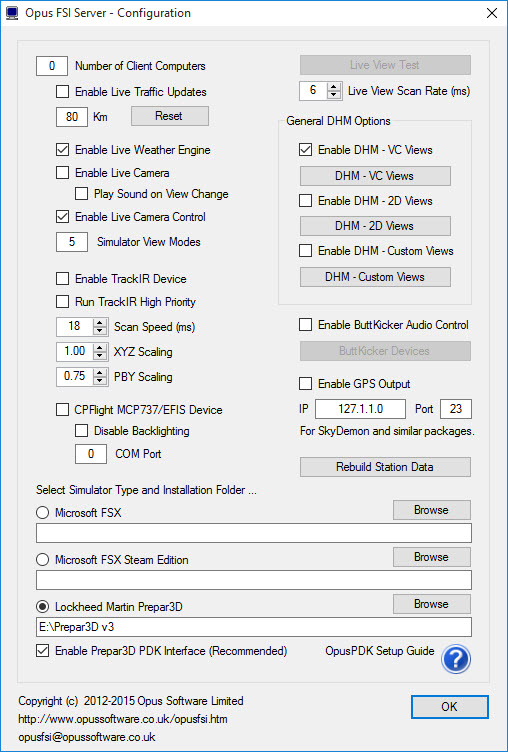Click Number of Client Computers field
The image size is (508, 752).
pyautogui.click(x=52, y=66)
